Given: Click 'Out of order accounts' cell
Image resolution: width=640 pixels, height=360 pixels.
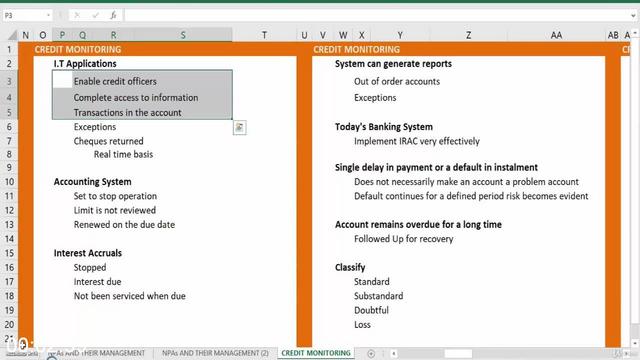Looking at the screenshot, I should point(397,82).
